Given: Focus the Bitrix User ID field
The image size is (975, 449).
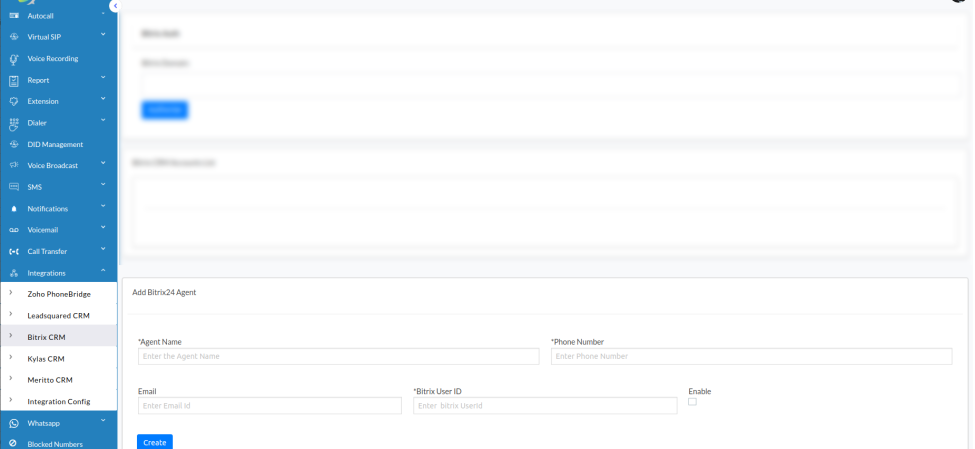Looking at the screenshot, I should [x=545, y=405].
